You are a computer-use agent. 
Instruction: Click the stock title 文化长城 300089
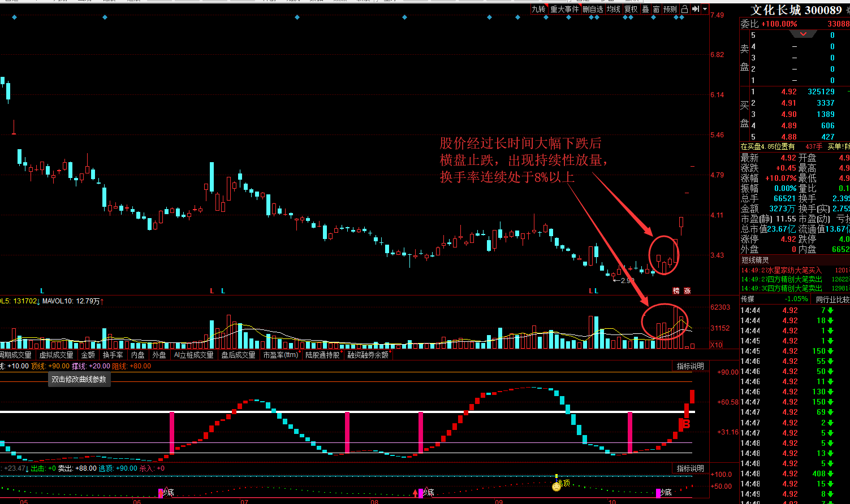(796, 10)
